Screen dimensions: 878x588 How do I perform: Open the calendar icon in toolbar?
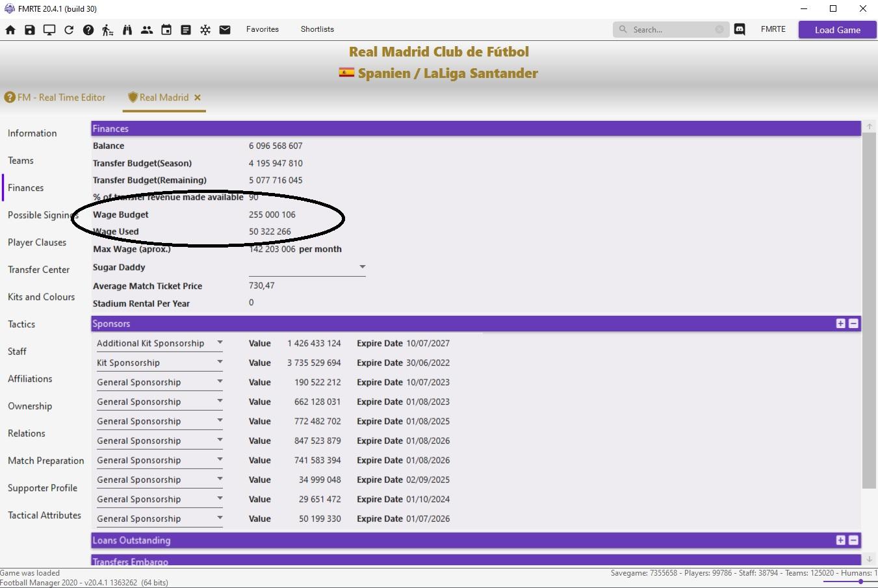pos(166,30)
